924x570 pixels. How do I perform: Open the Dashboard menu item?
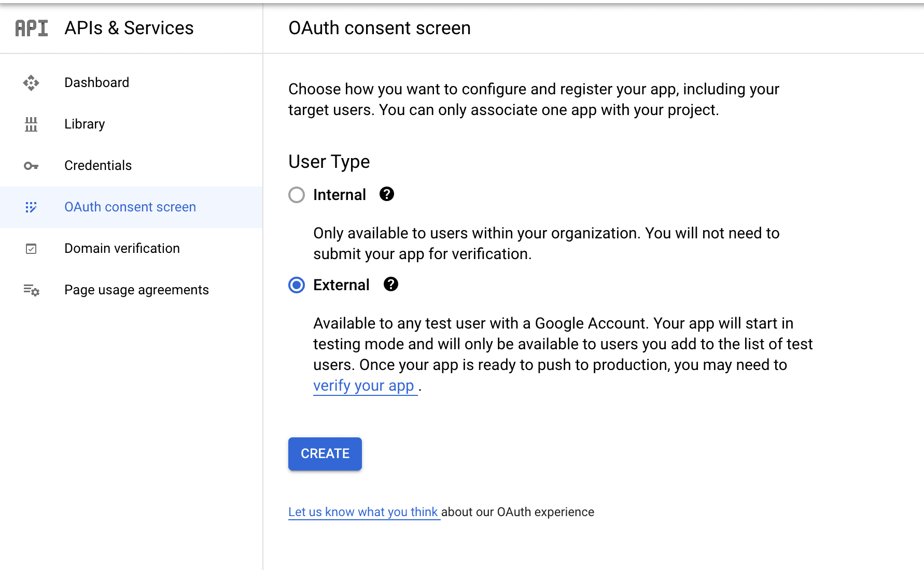pos(131,83)
